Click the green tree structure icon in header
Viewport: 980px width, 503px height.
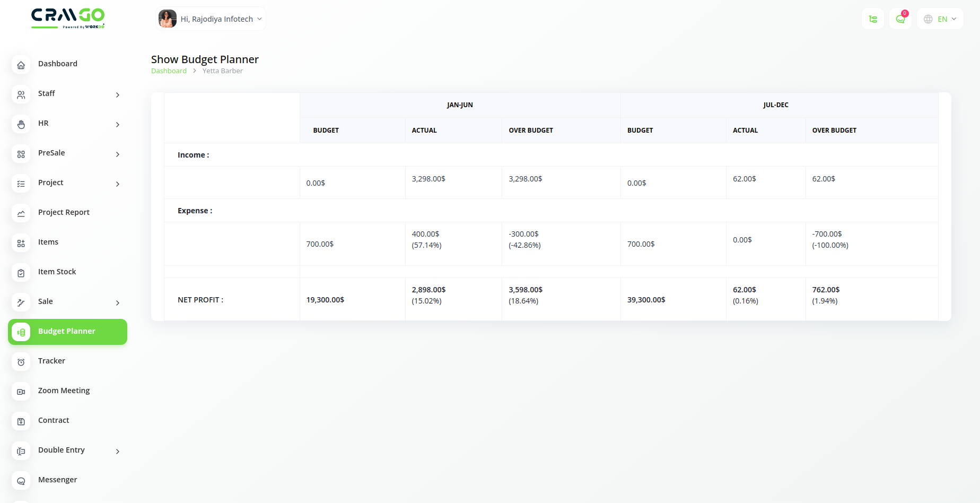click(x=873, y=19)
